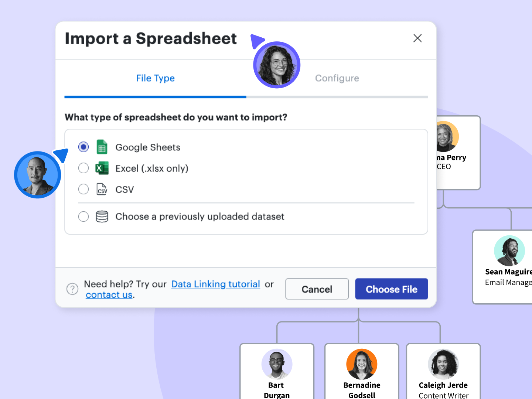532x399 pixels.
Task: Click the database dataset icon
Action: pos(102,216)
